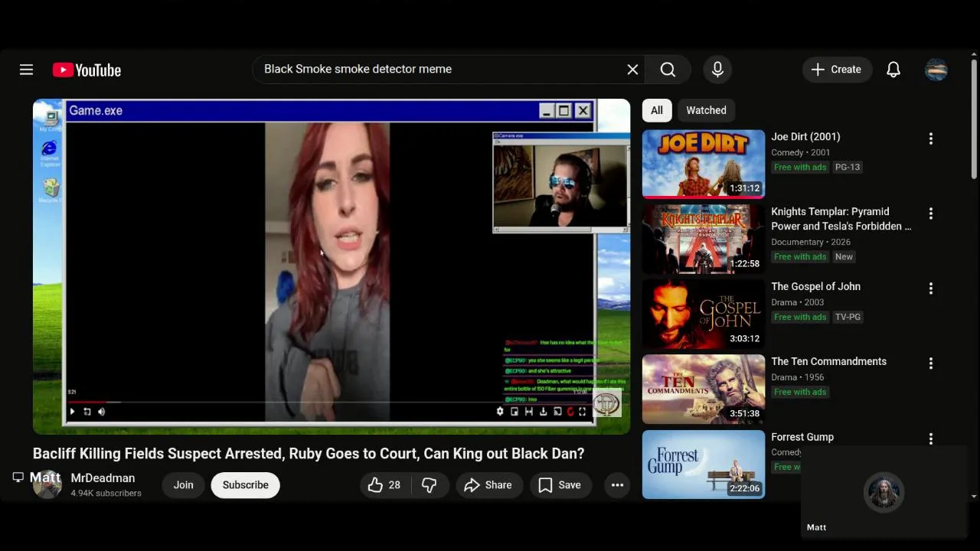Click the red circular icon in player controls
This screenshot has width=980, height=551.
tap(570, 412)
